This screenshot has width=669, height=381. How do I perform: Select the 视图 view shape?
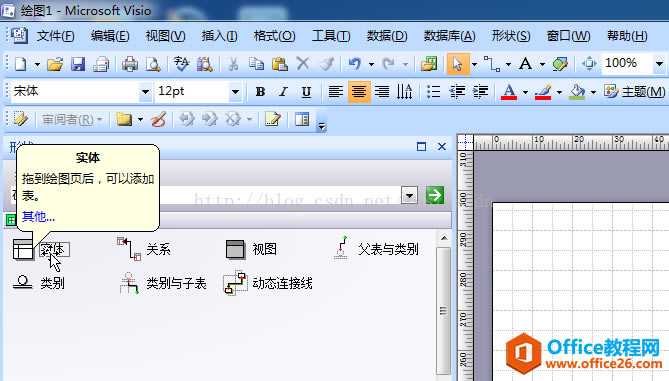(251, 250)
